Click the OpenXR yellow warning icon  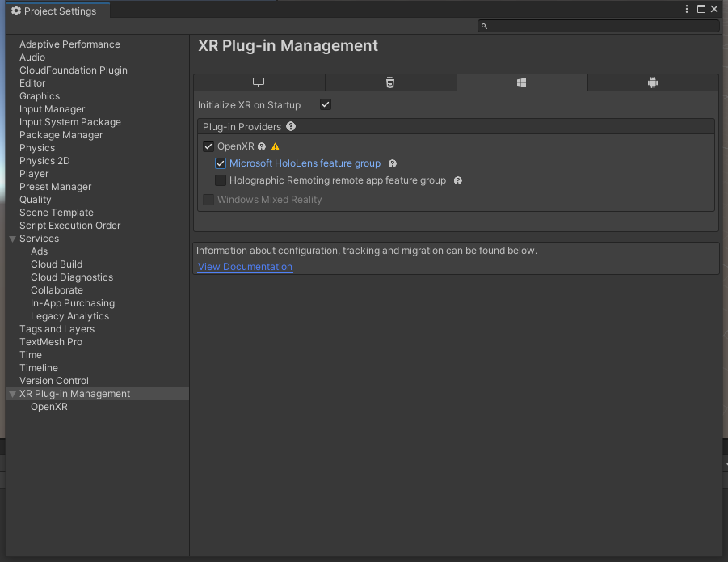point(276,147)
